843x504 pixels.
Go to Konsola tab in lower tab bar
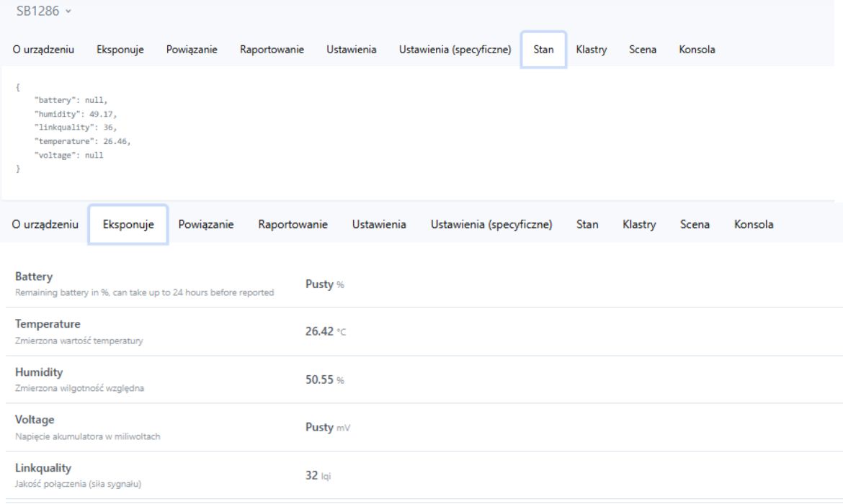pyautogui.click(x=754, y=225)
